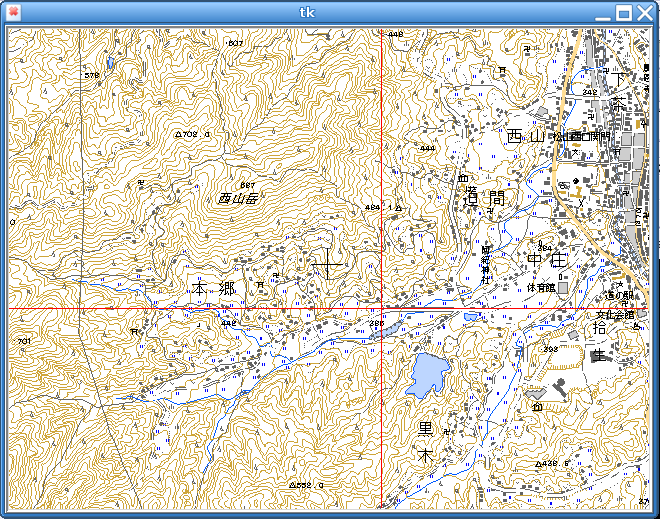This screenshot has height=519, width=660.
Task: Click the triangulation point marked 552 at bottom
Action: click(x=292, y=485)
